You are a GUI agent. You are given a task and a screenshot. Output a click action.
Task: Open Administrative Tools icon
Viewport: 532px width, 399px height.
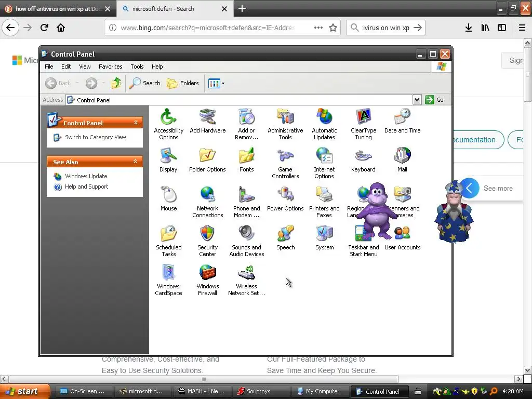coord(285,124)
